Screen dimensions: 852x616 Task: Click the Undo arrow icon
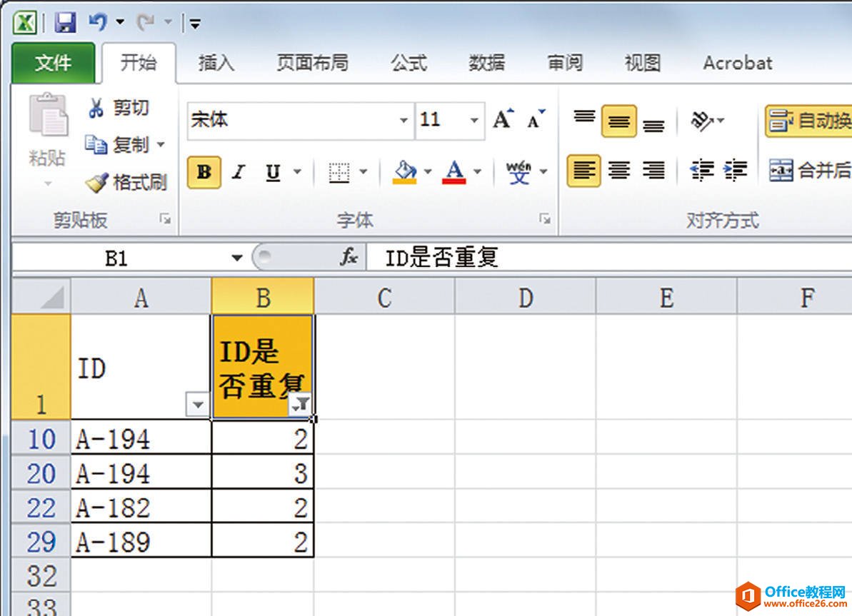tap(98, 23)
